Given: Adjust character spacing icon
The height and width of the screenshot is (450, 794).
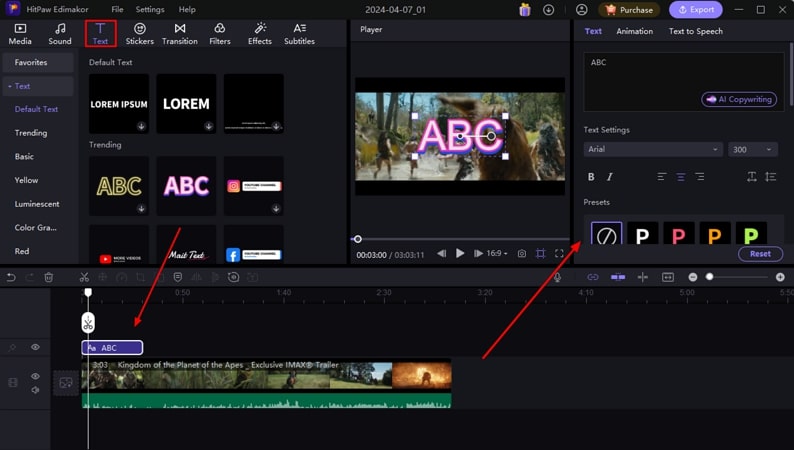Looking at the screenshot, I should coord(752,177).
